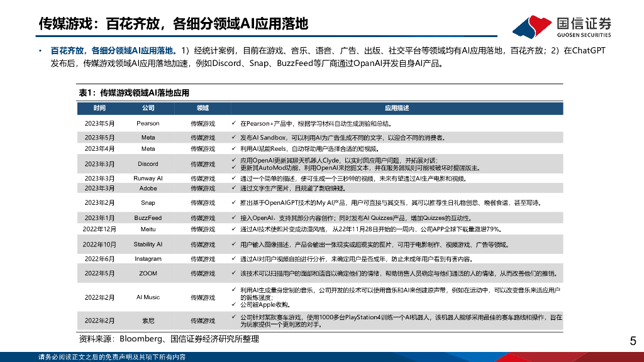This screenshot has height=362, width=644.
Task: Click the Discord company name cell
Action: point(148,164)
